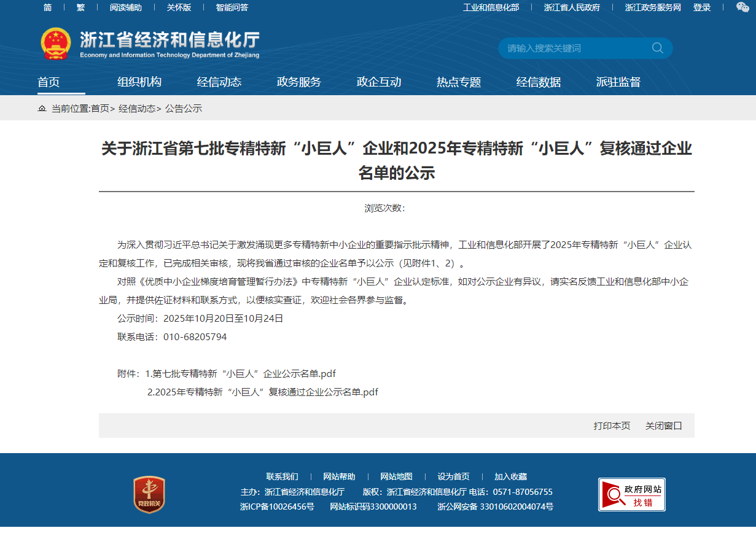
Task: Go to 首页 main navigation tab
Action: (49, 82)
